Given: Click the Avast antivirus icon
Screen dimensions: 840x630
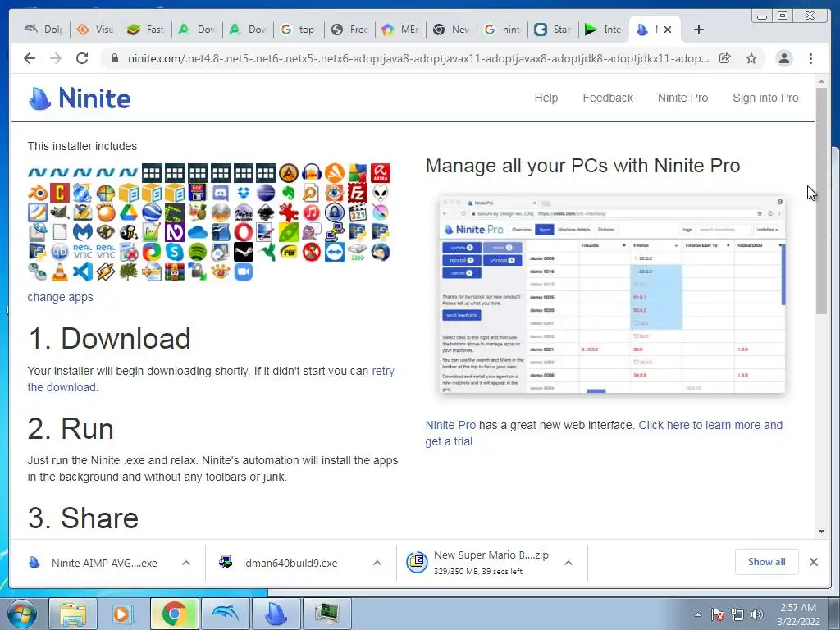Looking at the screenshot, I should click(x=335, y=173).
